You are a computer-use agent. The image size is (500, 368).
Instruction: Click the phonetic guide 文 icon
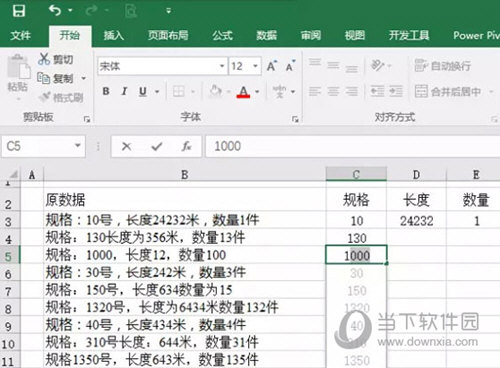pyautogui.click(x=279, y=91)
